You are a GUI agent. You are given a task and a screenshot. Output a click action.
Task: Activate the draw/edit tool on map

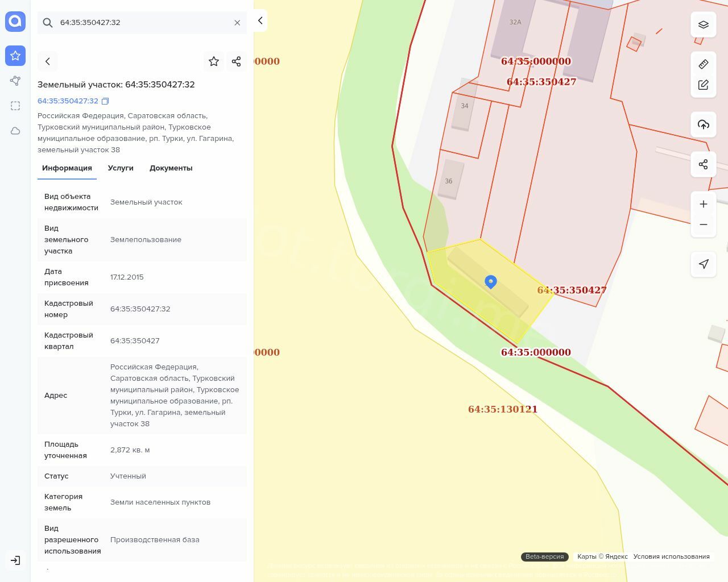pos(704,85)
